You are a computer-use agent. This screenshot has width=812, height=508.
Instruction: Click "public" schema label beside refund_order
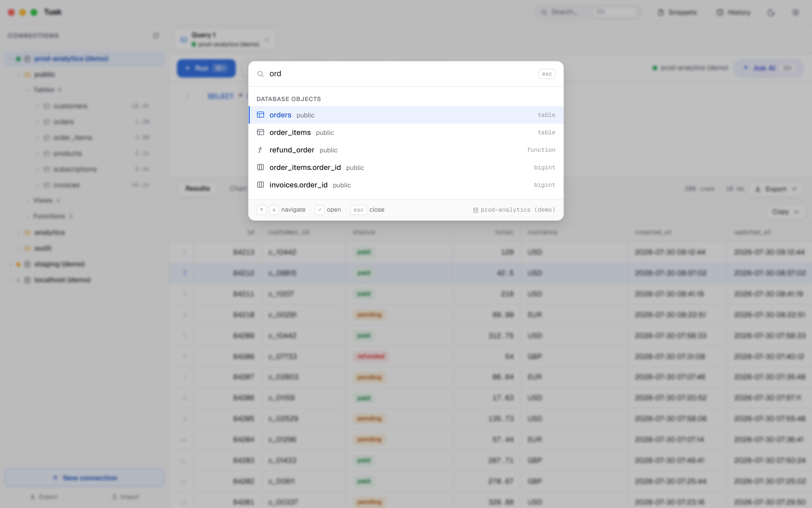click(328, 150)
